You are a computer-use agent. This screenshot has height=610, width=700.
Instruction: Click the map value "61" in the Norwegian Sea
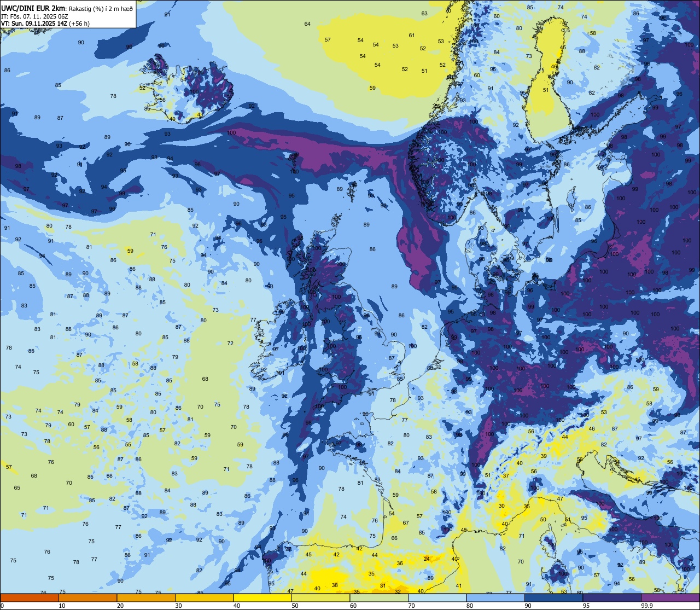[412, 35]
